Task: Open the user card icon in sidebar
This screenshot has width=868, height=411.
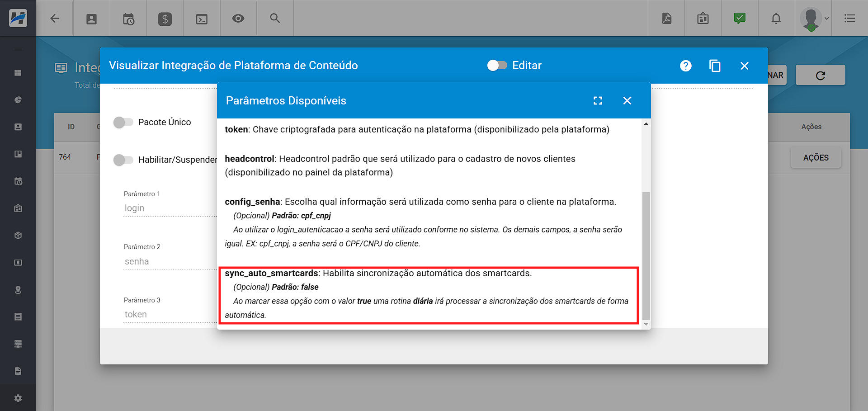Action: click(x=18, y=127)
